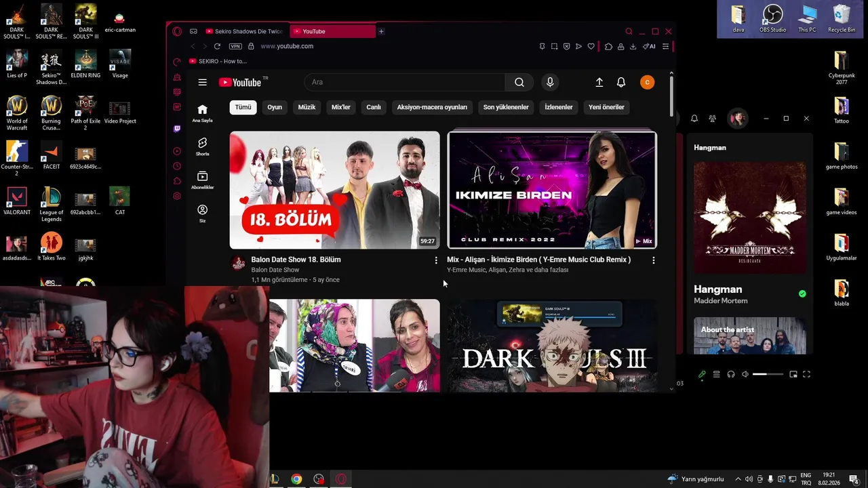Image resolution: width=868 pixels, height=488 pixels.
Task: Open options for Alişan mix
Action: pos(654,260)
